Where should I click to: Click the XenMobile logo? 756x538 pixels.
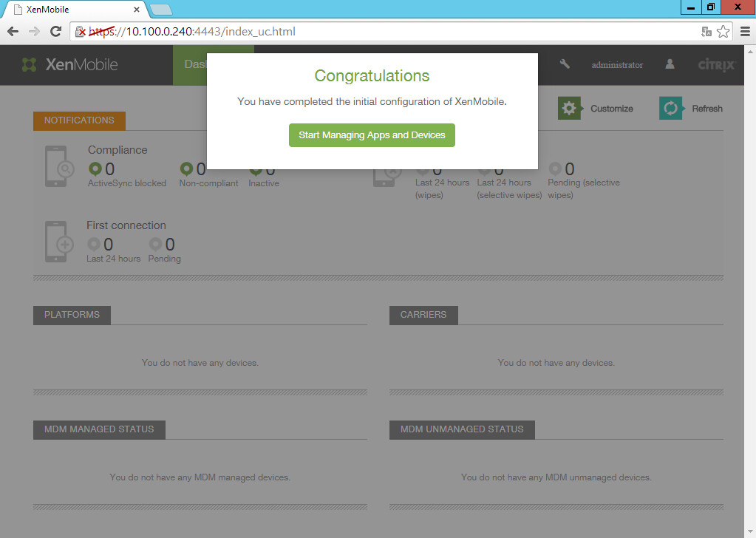click(x=69, y=64)
